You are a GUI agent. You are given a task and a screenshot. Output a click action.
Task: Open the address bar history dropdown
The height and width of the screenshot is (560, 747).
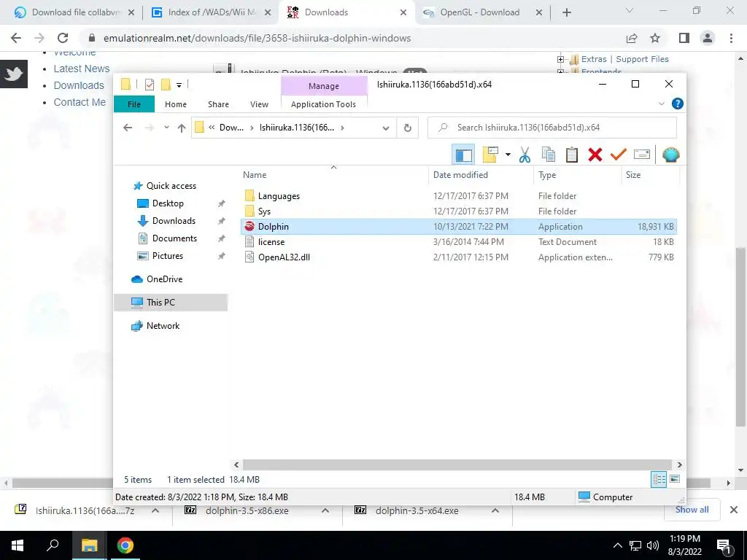click(x=386, y=128)
